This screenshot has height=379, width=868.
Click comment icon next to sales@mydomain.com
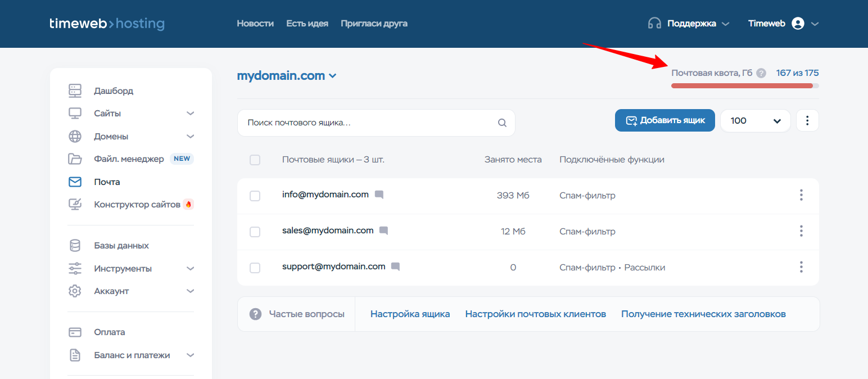tap(383, 231)
